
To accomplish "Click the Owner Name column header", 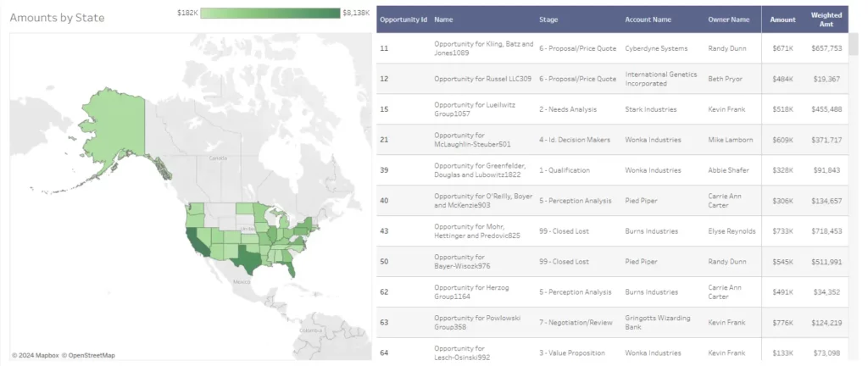I will tap(729, 19).
